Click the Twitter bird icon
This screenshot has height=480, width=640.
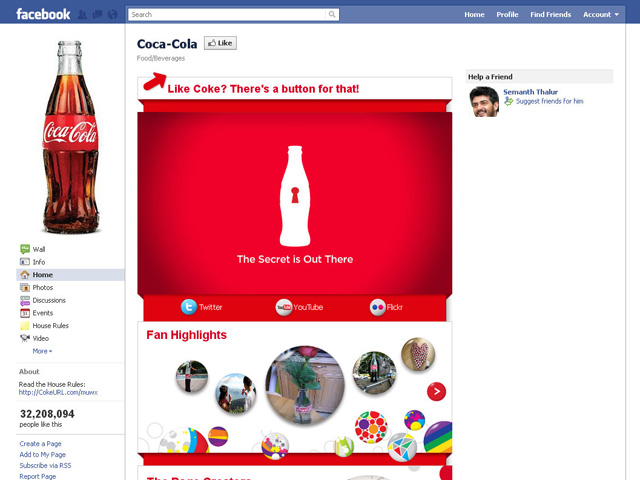click(x=189, y=307)
